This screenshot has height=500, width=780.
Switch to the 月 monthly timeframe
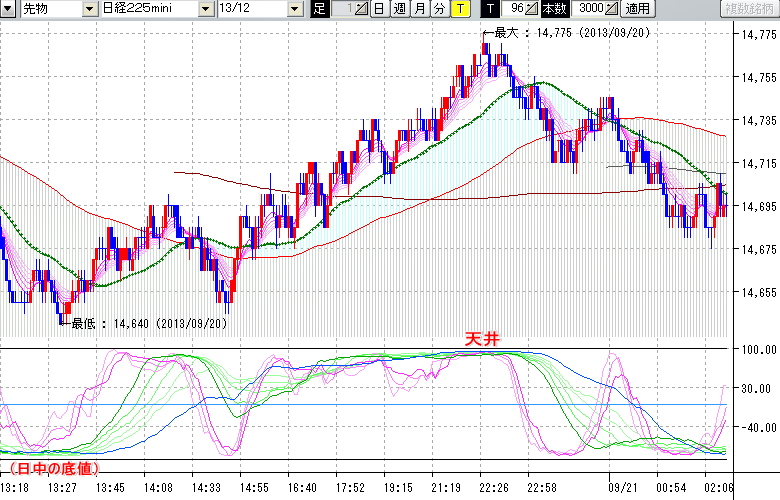pos(419,9)
